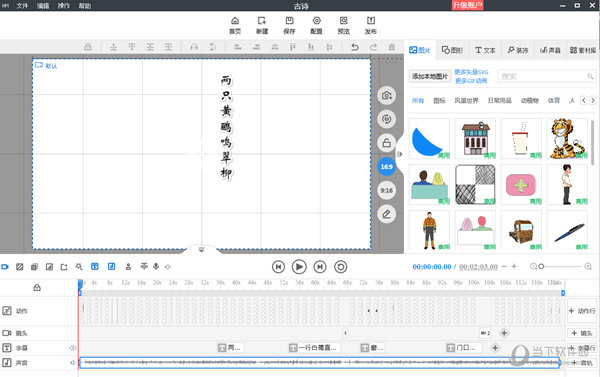Image resolution: width=600 pixels, height=377 pixels.
Task: Click the camera snapshot button beside canvas
Action: (x=386, y=96)
